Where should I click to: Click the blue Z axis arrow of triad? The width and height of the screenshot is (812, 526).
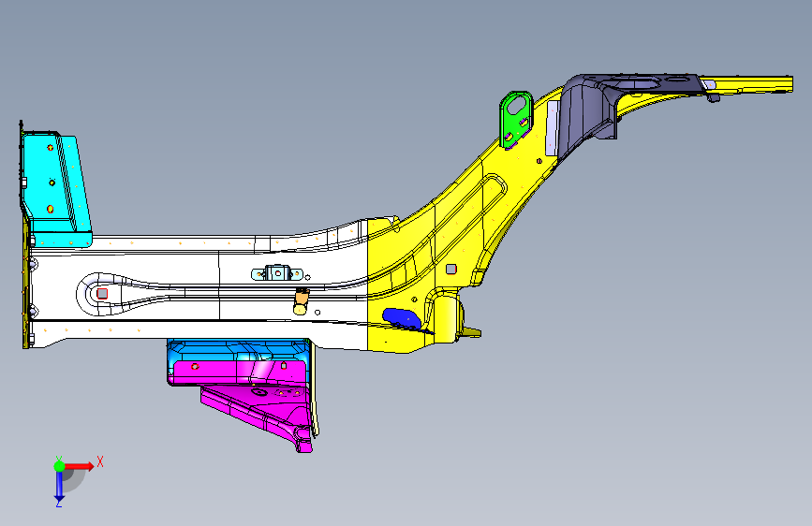click(x=59, y=487)
